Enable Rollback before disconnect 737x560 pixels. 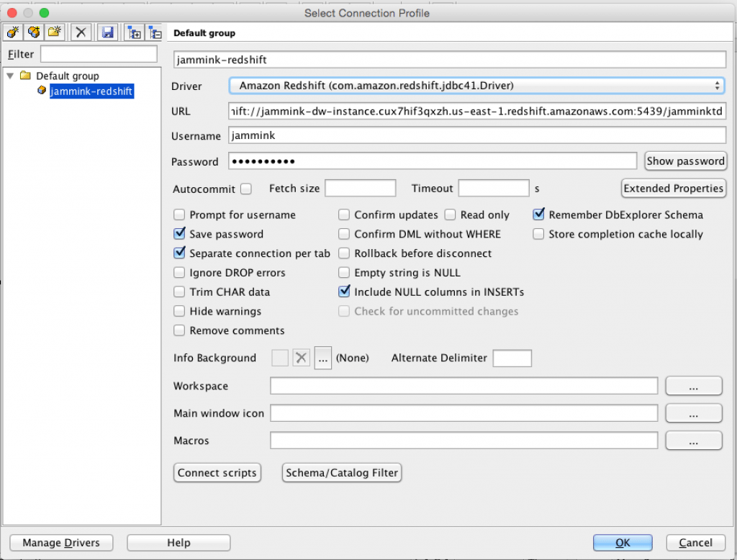pos(344,253)
